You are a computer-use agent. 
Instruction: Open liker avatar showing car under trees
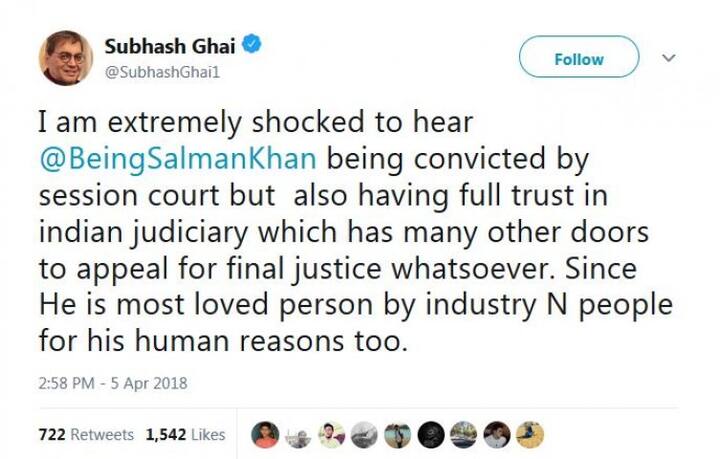click(x=464, y=434)
